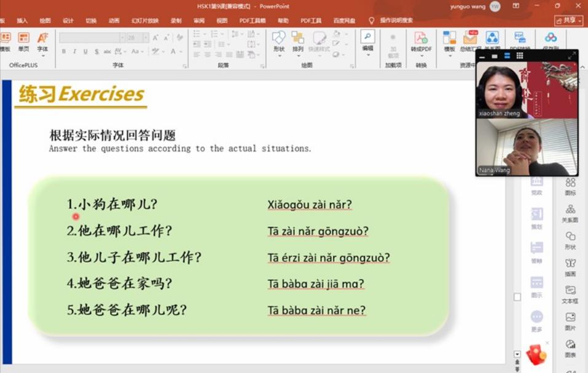Image resolution: width=588 pixels, height=373 pixels.
Task: Align text left in paragraph group
Action: (x=197, y=55)
